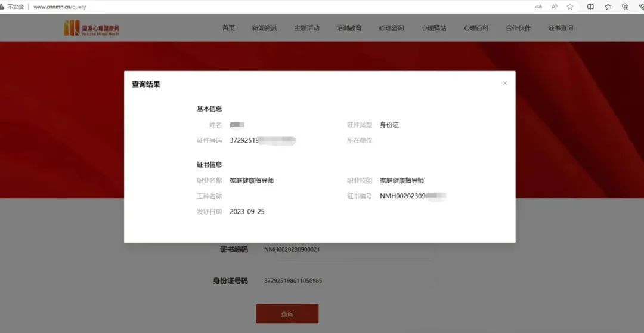Click the browser address bar URL
The width and height of the screenshot is (644, 333).
pos(60,7)
